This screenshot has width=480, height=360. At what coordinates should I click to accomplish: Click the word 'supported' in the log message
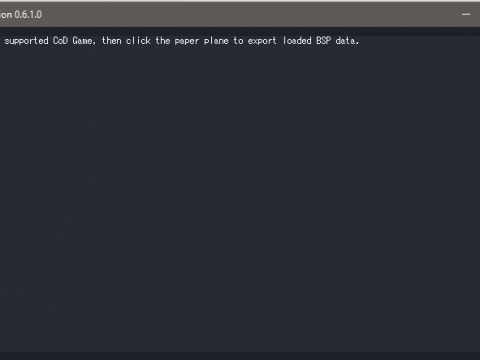26,41
